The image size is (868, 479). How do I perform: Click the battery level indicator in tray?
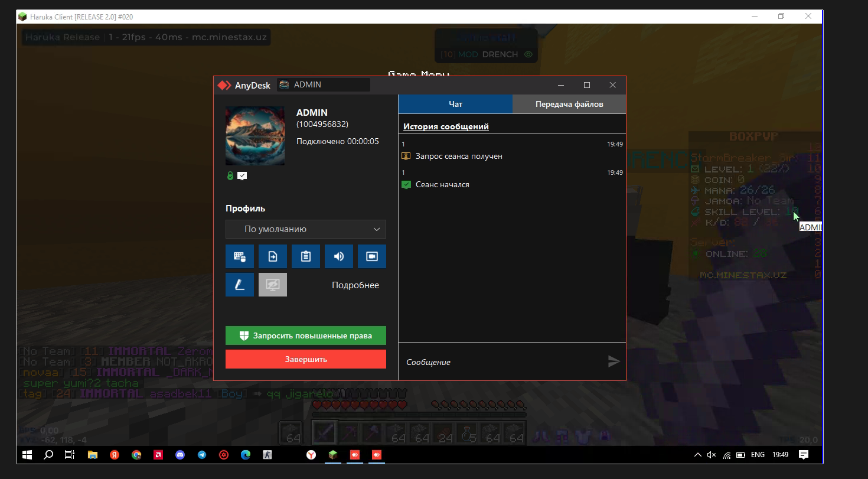coord(740,455)
